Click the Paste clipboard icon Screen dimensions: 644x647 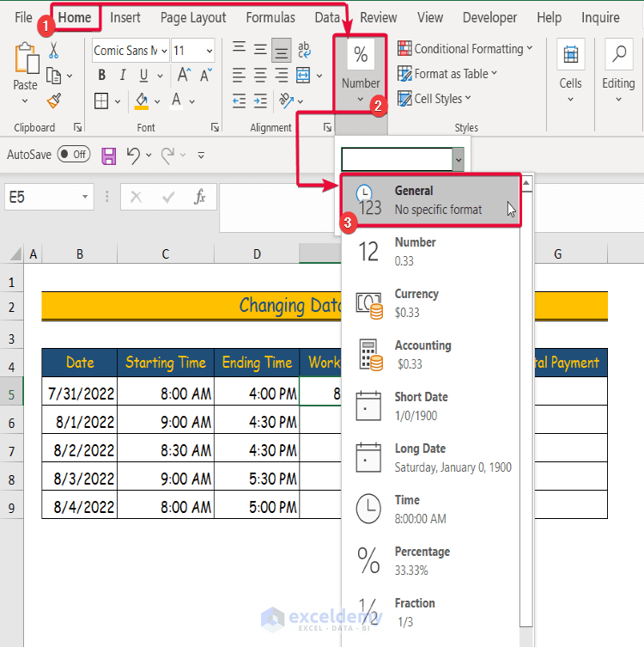(27, 58)
